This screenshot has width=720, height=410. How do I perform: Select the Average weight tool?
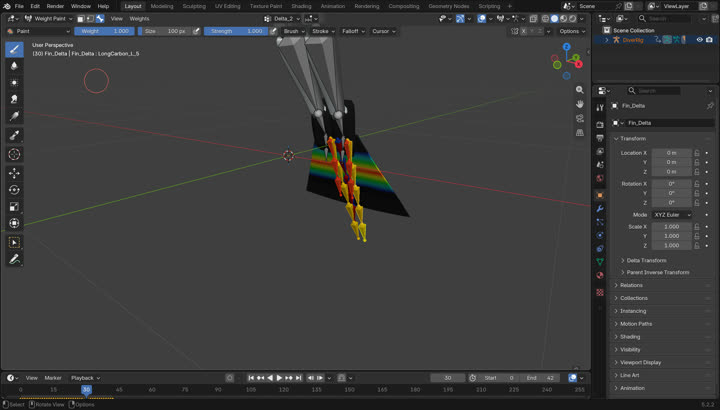click(x=14, y=83)
